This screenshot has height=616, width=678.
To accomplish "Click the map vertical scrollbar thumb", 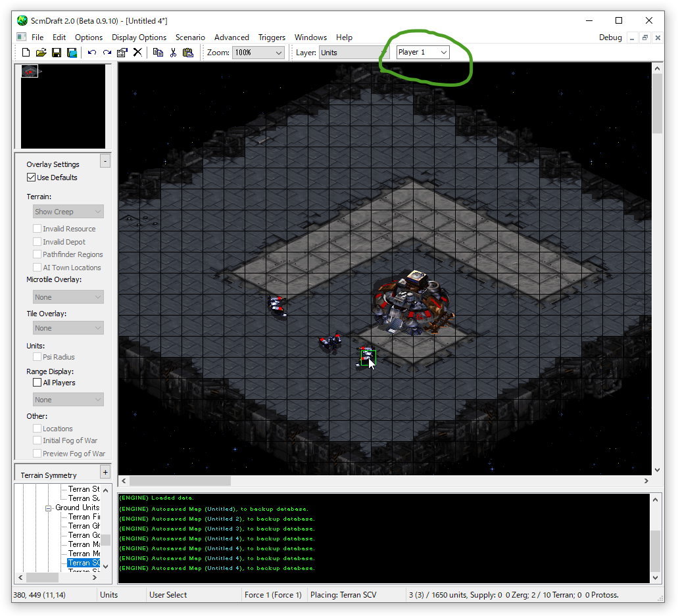I will click(x=657, y=104).
